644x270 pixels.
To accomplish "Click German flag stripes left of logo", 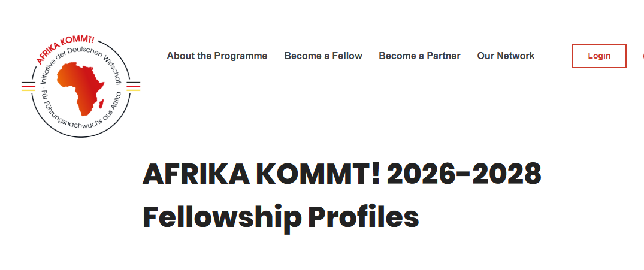I will pyautogui.click(x=28, y=86).
